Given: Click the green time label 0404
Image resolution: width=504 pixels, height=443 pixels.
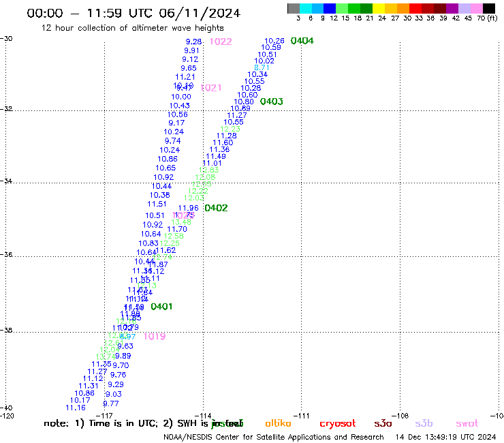Looking at the screenshot, I should coord(302,41).
